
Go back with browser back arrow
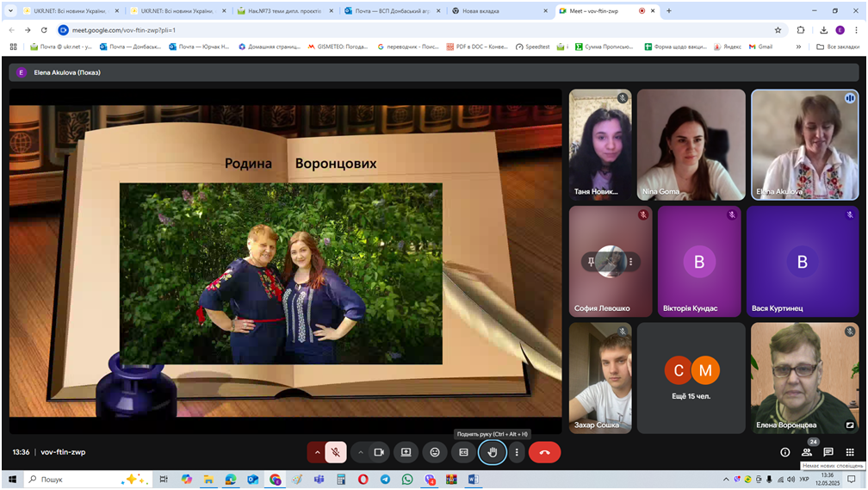pos(12,30)
